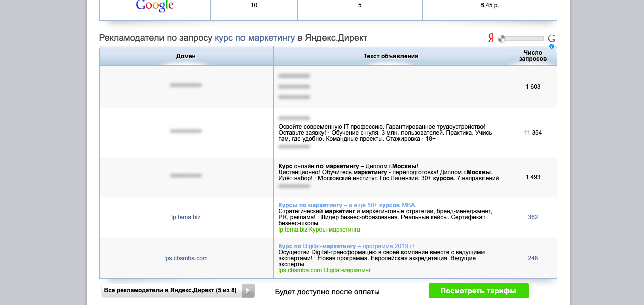This screenshot has height=305, width=644.
Task: Click the green 'Посмотреть тарифы' button
Action: pyautogui.click(x=478, y=291)
